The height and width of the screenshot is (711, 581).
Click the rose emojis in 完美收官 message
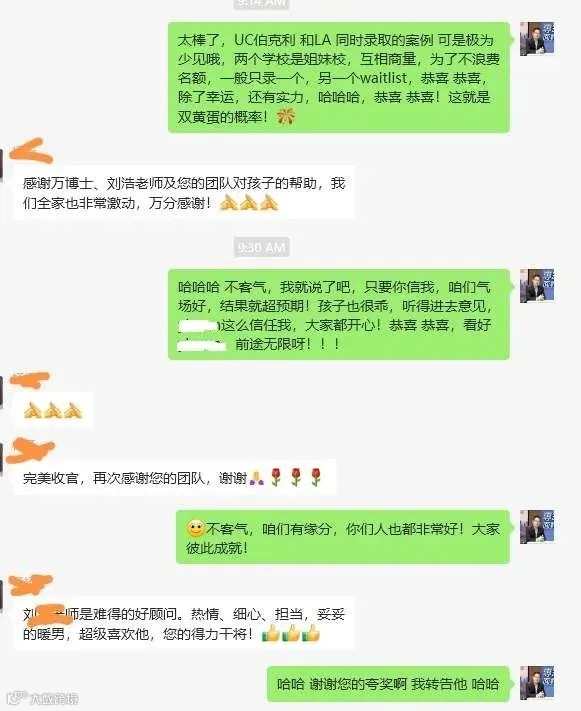(296, 477)
